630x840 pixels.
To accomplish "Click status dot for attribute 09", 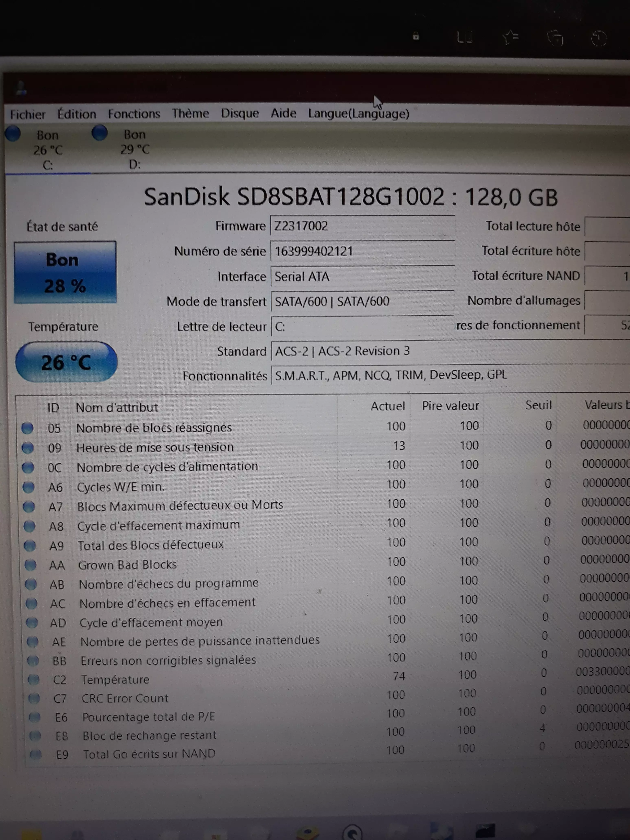I will [x=27, y=448].
